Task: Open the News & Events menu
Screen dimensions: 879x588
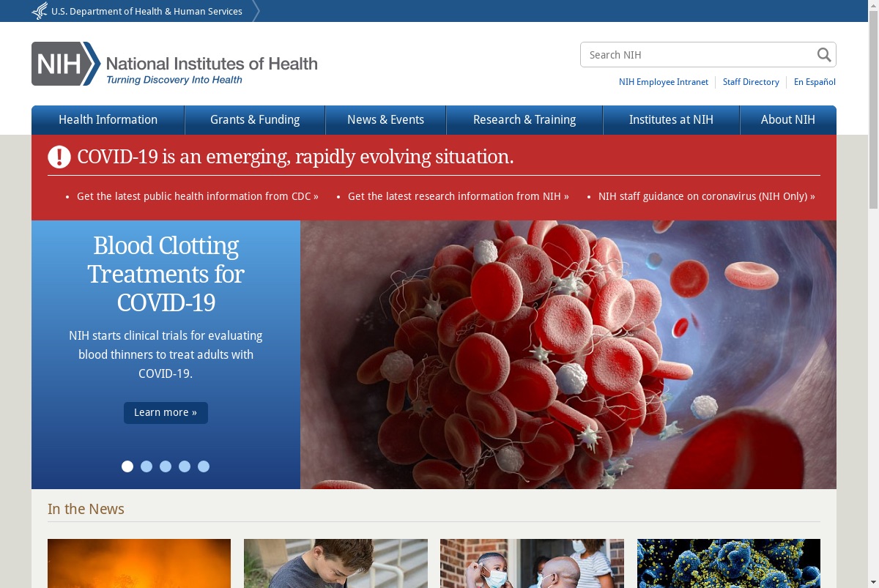Action: (x=385, y=120)
